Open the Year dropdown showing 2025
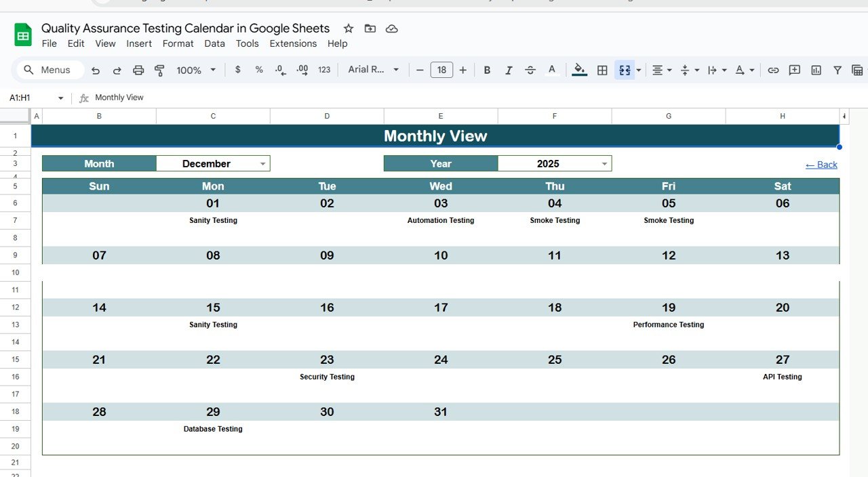 coord(604,164)
